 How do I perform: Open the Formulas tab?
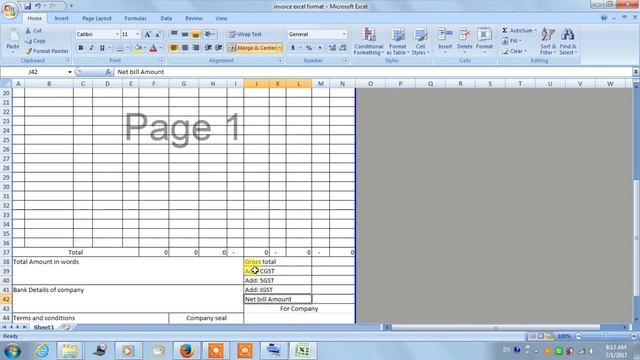tap(136, 18)
